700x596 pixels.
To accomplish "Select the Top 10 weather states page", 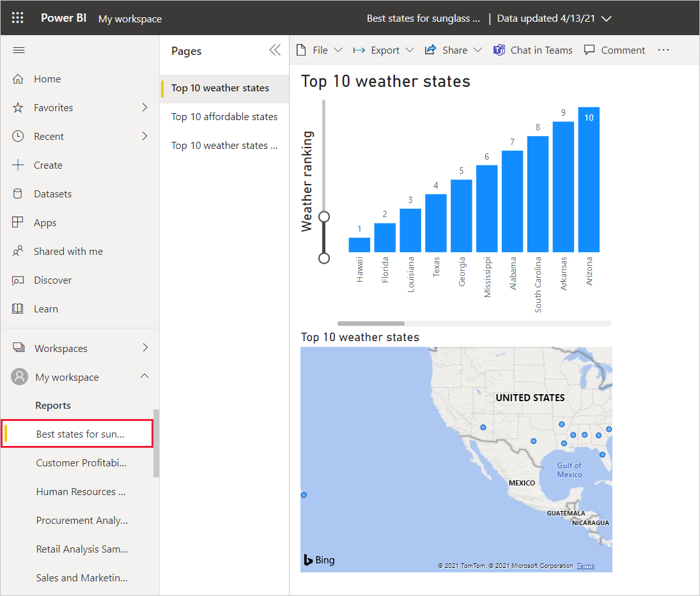I will 224,88.
